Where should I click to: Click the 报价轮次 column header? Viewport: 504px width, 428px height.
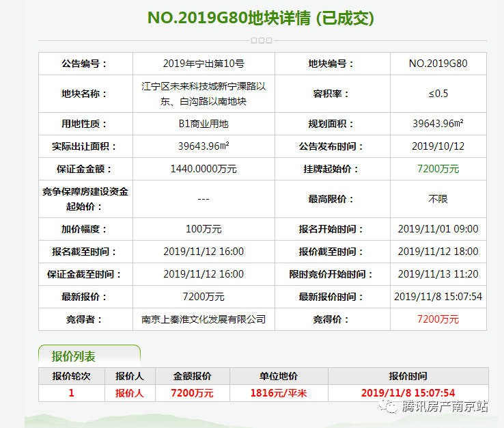(x=71, y=376)
